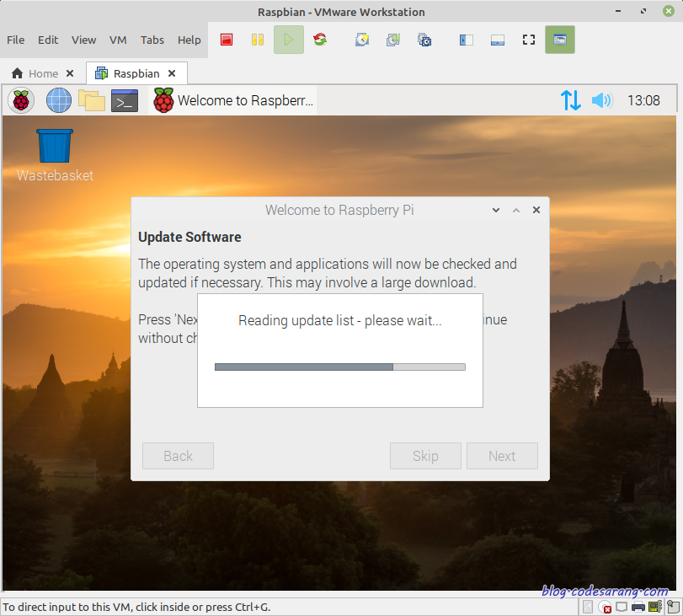Click the volume speaker icon

[x=602, y=100]
